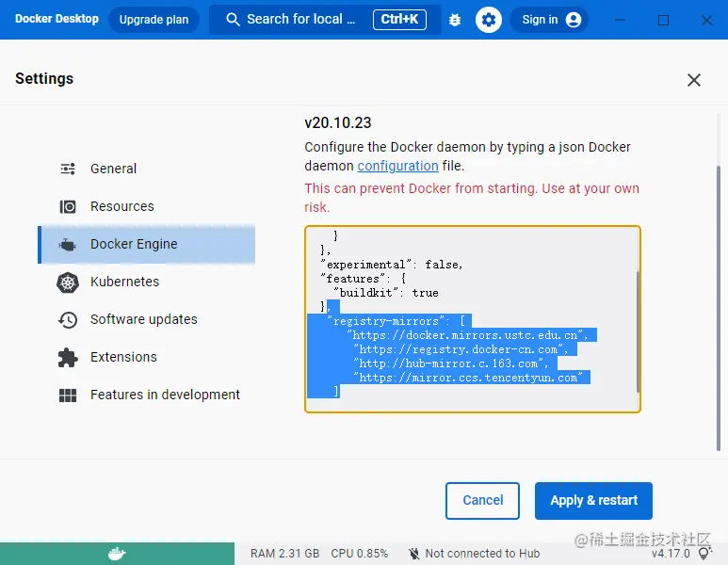Click the Software updates clock icon
The image size is (728, 565).
pyautogui.click(x=68, y=320)
